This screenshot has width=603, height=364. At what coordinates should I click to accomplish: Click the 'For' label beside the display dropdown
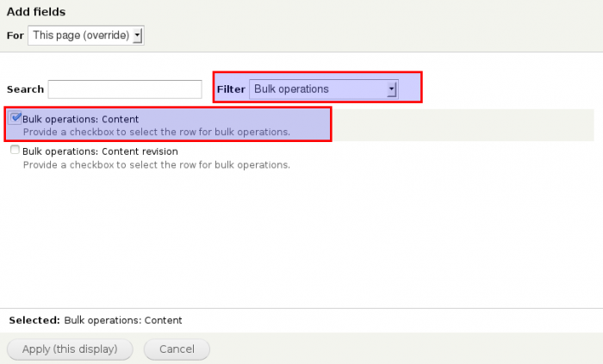click(x=16, y=35)
